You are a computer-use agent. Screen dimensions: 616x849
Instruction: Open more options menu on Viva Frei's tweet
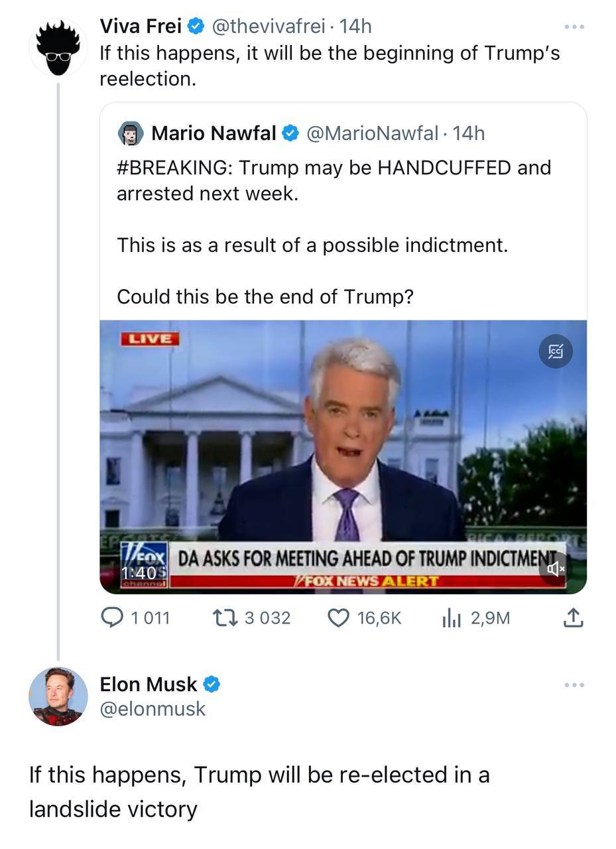(574, 27)
